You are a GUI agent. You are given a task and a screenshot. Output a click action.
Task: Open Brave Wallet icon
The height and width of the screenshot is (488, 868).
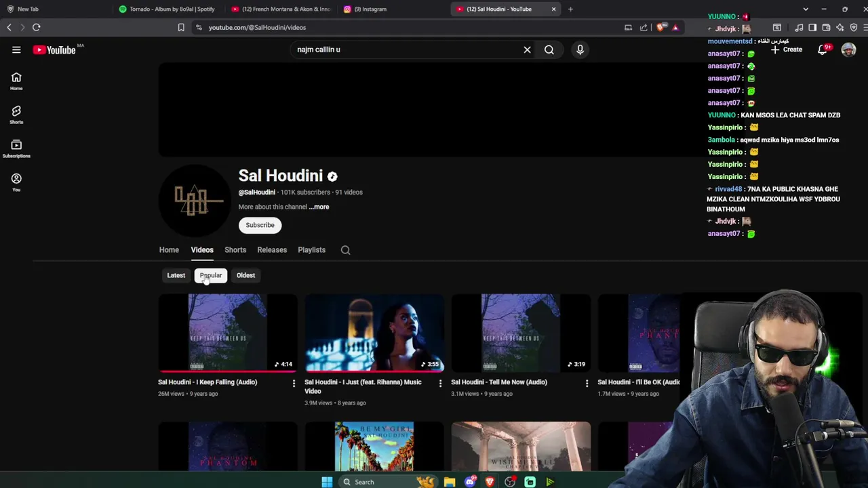tap(826, 27)
